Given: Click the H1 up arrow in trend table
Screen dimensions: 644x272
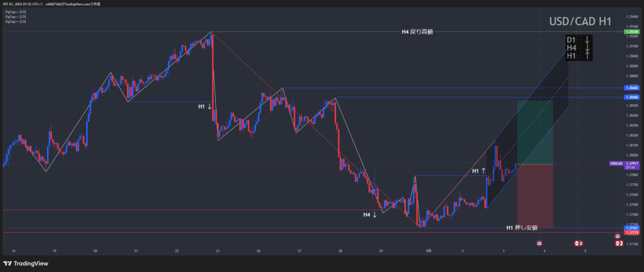Looking at the screenshot, I should click(x=588, y=56).
